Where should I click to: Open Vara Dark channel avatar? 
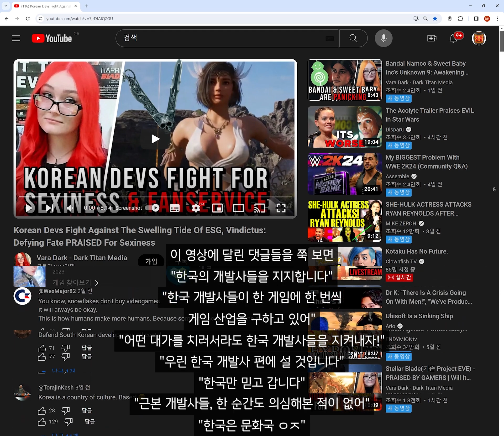click(x=22, y=259)
